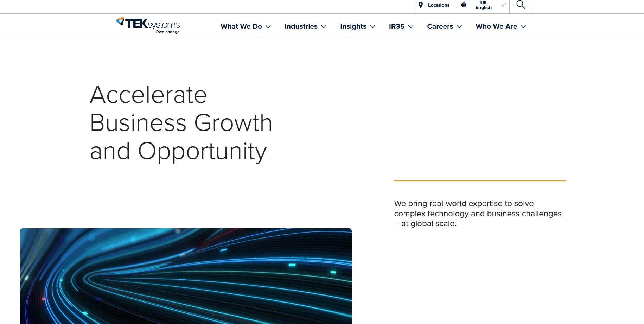Open the What We Do menu label
Viewport: 644px width, 324px height.
click(241, 26)
